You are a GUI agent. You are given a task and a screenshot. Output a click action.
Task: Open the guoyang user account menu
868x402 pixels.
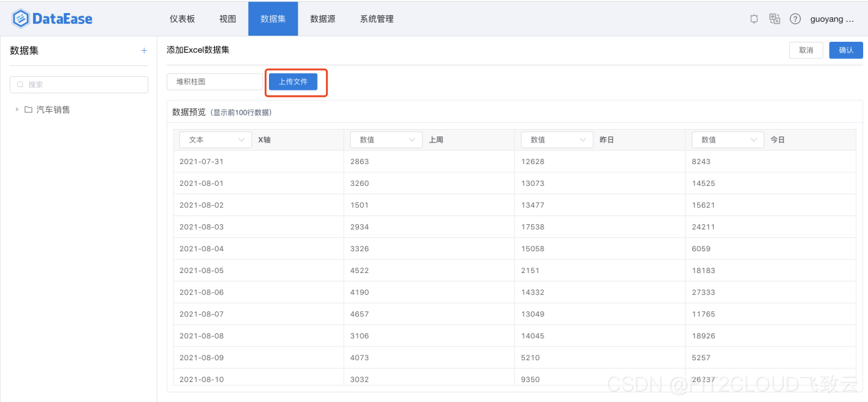[x=832, y=19]
